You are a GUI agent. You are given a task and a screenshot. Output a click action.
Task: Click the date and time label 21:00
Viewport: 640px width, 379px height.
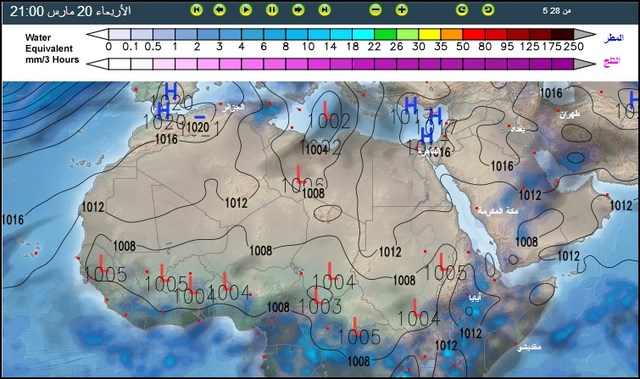tap(27, 11)
